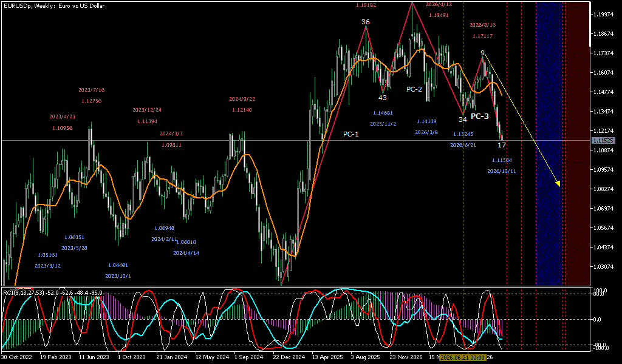Click 13 Apr 2025 on the time axis
This screenshot has width=622, height=364.
click(327, 357)
